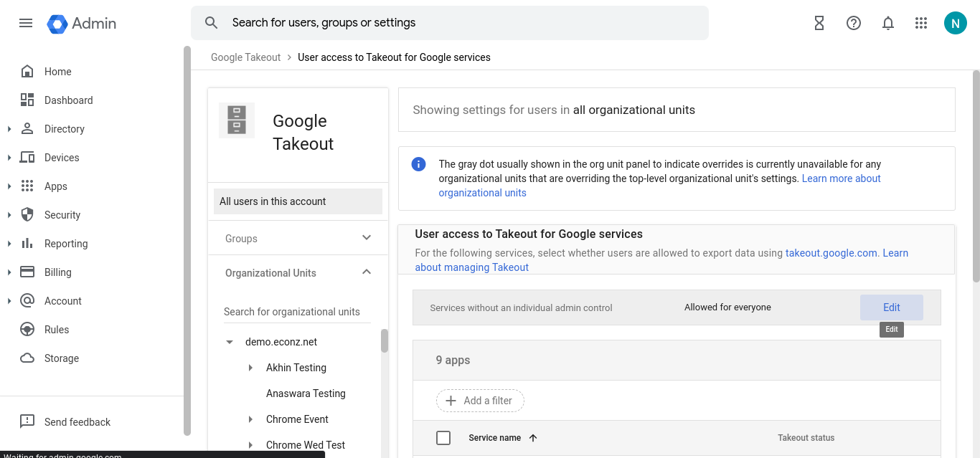This screenshot has height=458, width=980.
Task: Select All users in this account
Action: pyautogui.click(x=298, y=201)
